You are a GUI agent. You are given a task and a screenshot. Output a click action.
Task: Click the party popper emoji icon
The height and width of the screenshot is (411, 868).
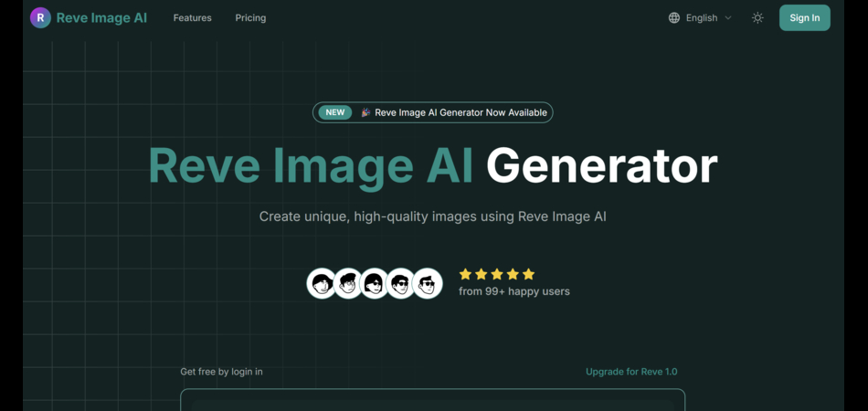point(365,112)
